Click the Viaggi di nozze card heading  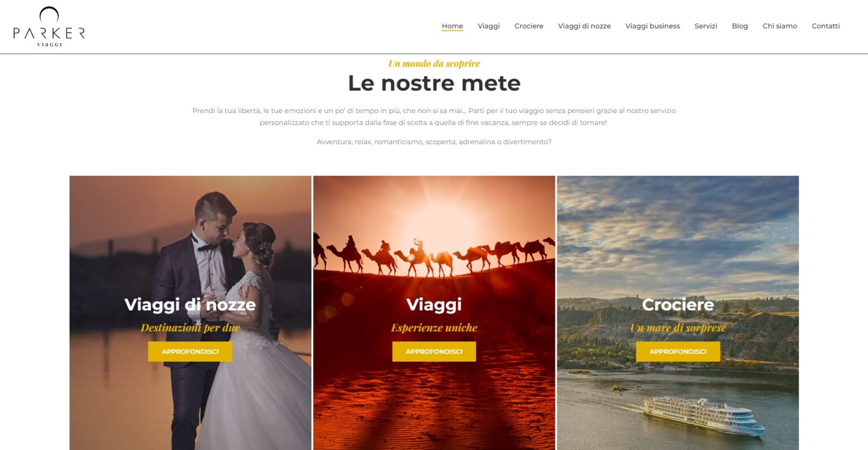[x=190, y=305]
